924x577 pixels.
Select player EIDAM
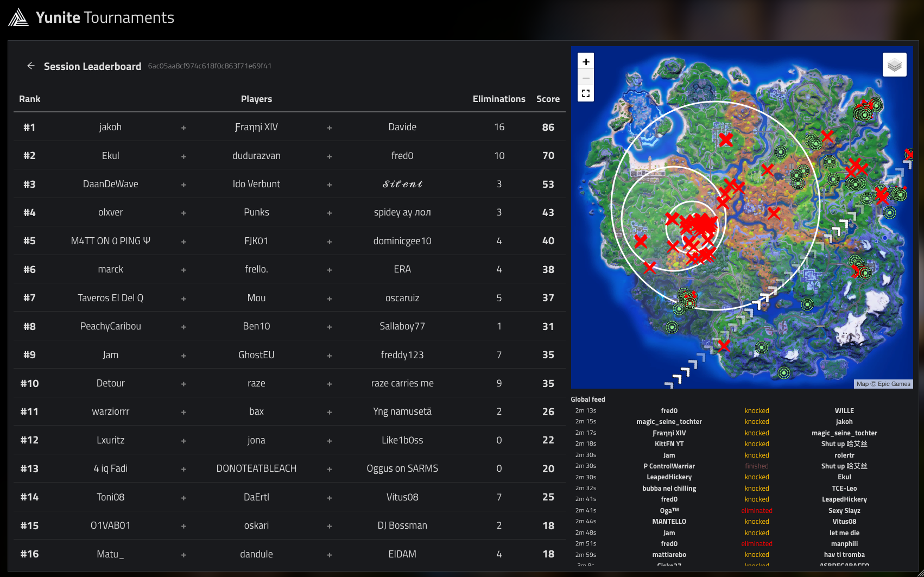coord(402,554)
